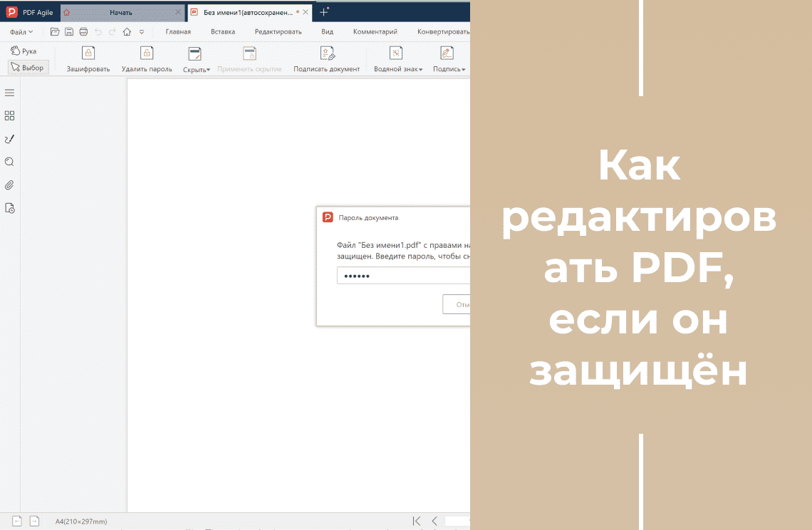
Task: Switch to the Начать document tab
Action: [x=121, y=12]
